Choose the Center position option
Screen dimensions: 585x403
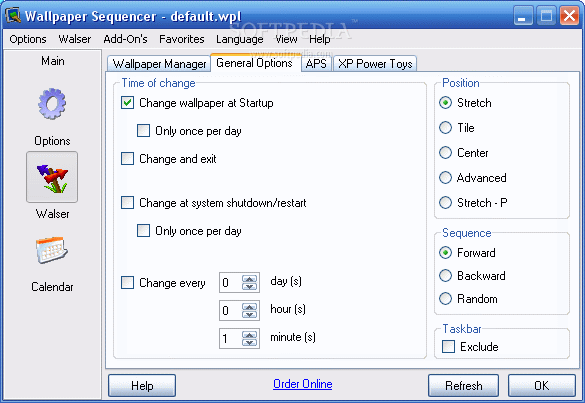445,153
